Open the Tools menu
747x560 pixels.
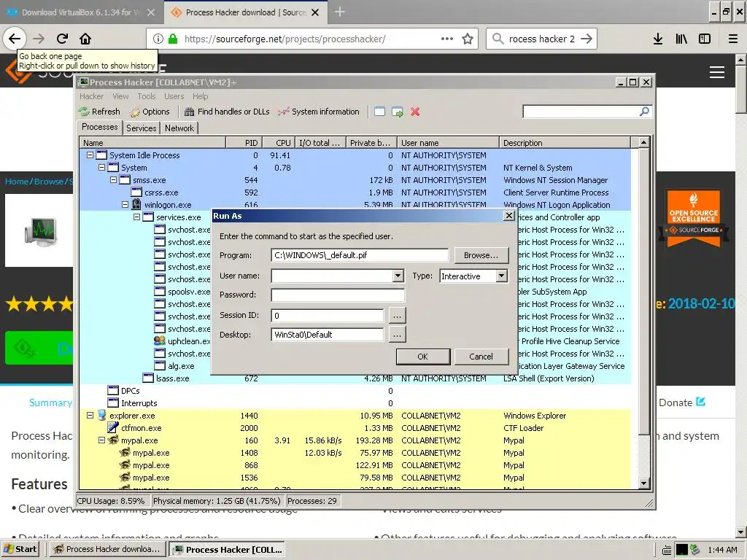point(147,96)
